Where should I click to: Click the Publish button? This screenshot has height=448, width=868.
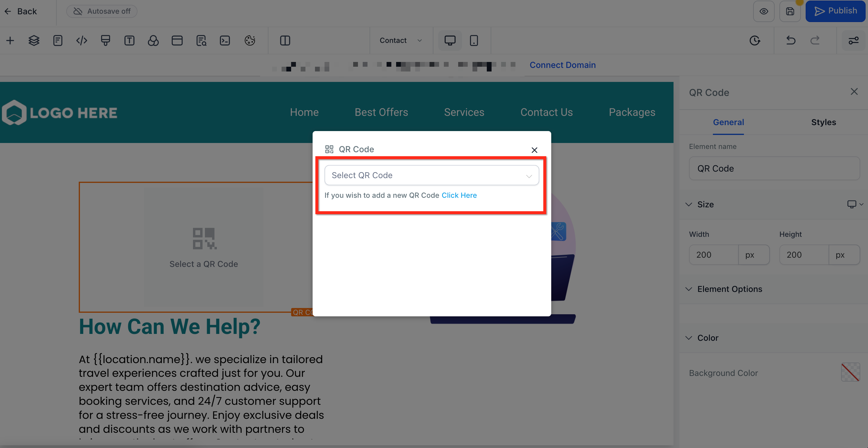[x=835, y=11]
